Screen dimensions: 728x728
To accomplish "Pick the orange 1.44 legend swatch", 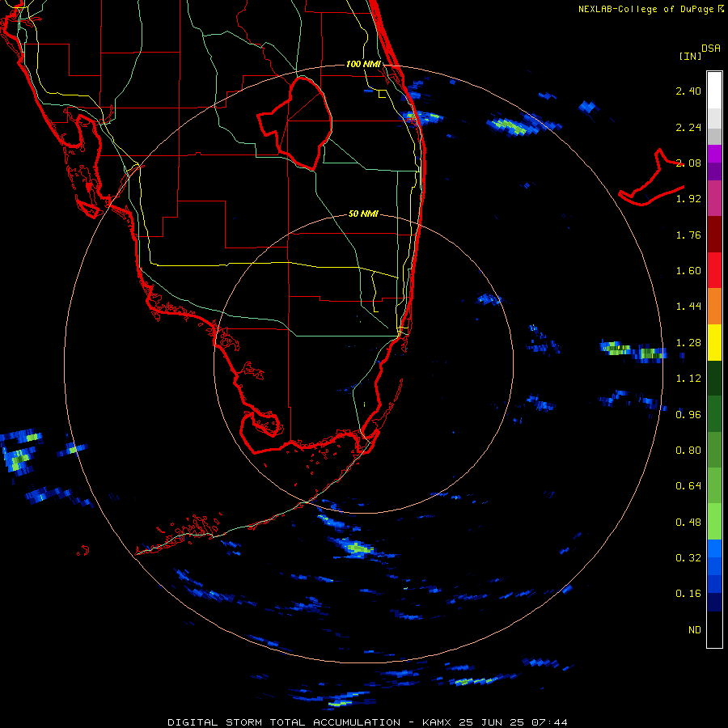I will point(714,307).
